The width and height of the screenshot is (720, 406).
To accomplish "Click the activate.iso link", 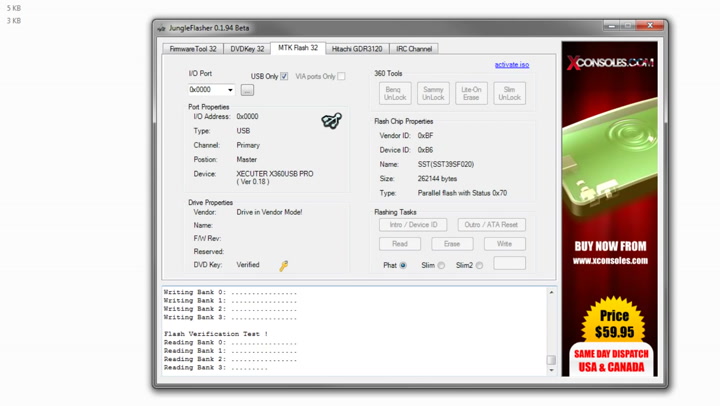I will 511,65.
